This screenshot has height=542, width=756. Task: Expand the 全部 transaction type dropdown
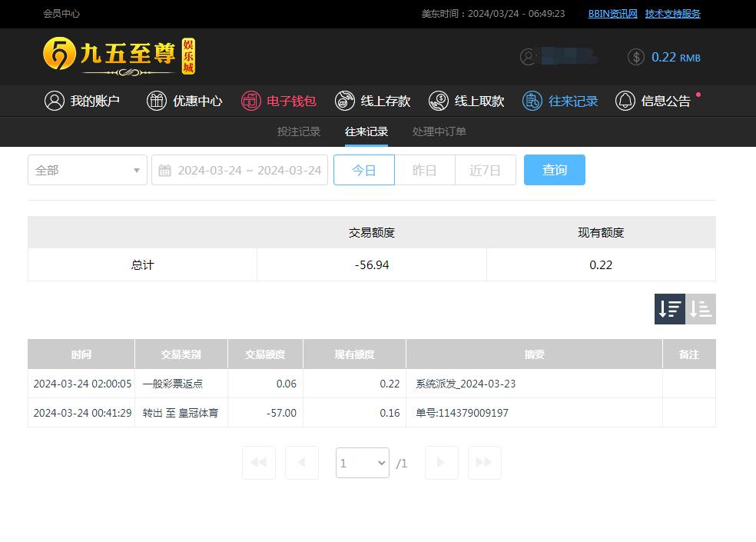tap(88, 170)
